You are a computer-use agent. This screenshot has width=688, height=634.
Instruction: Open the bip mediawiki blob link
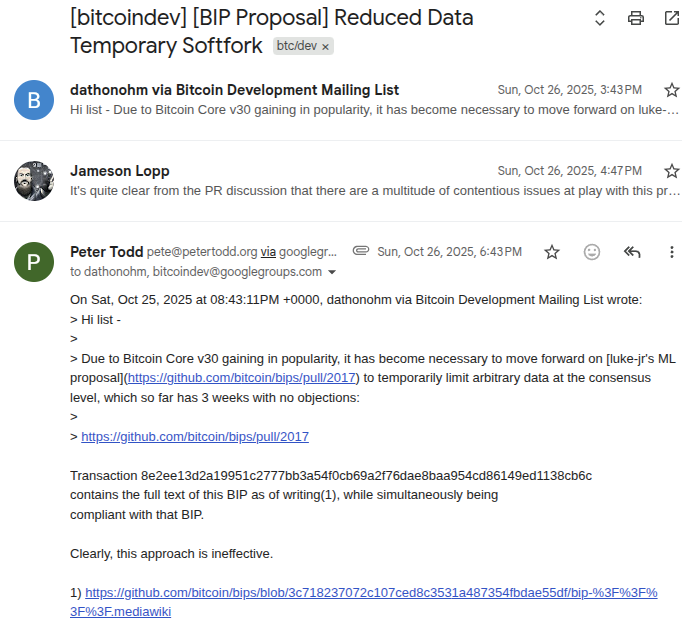pos(364,602)
